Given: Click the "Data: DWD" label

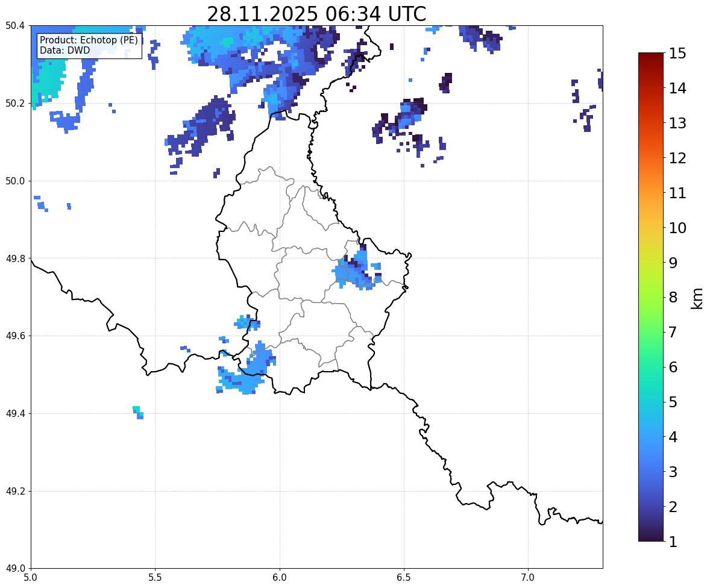Looking at the screenshot, I should (x=64, y=50).
